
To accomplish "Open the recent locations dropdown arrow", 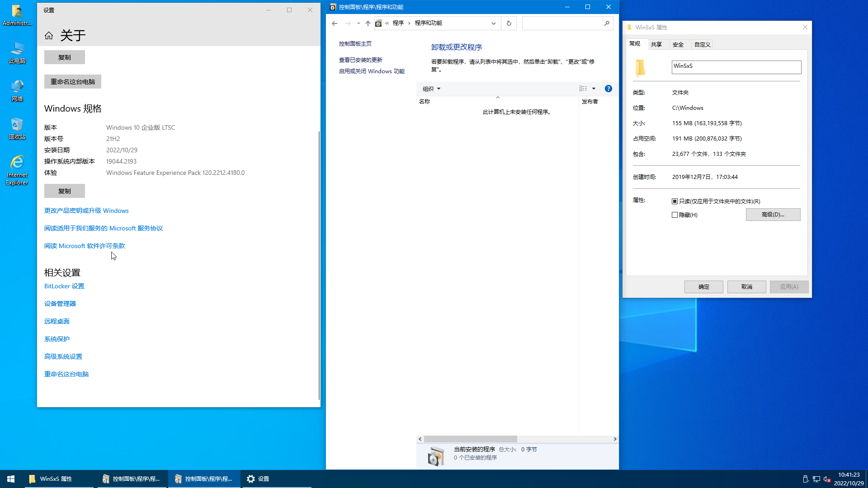I will pos(359,23).
